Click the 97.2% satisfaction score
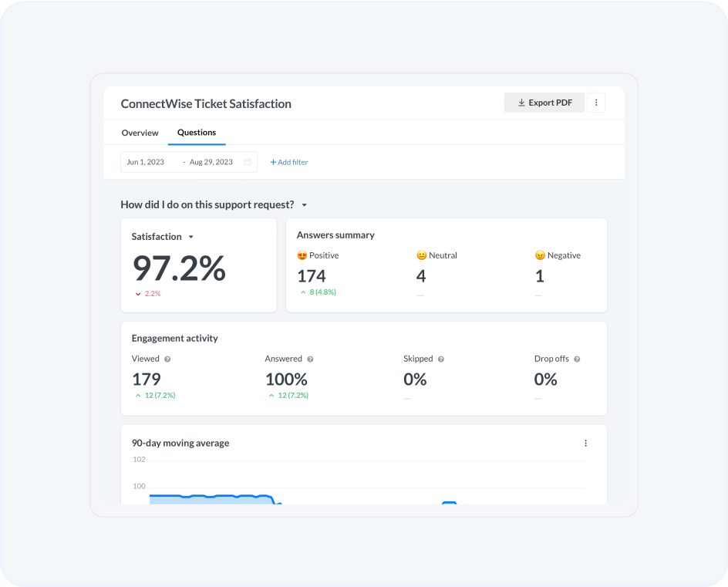This screenshot has width=728, height=587. click(179, 268)
